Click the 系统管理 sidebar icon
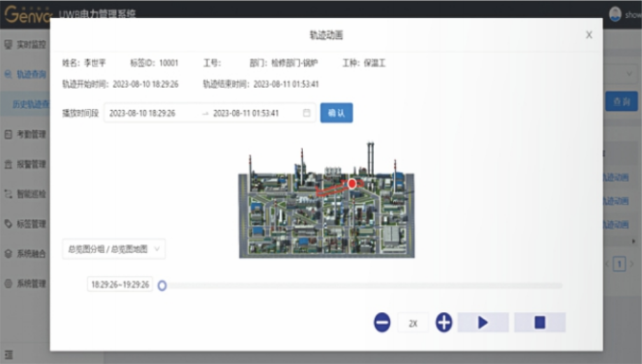 (x=8, y=283)
